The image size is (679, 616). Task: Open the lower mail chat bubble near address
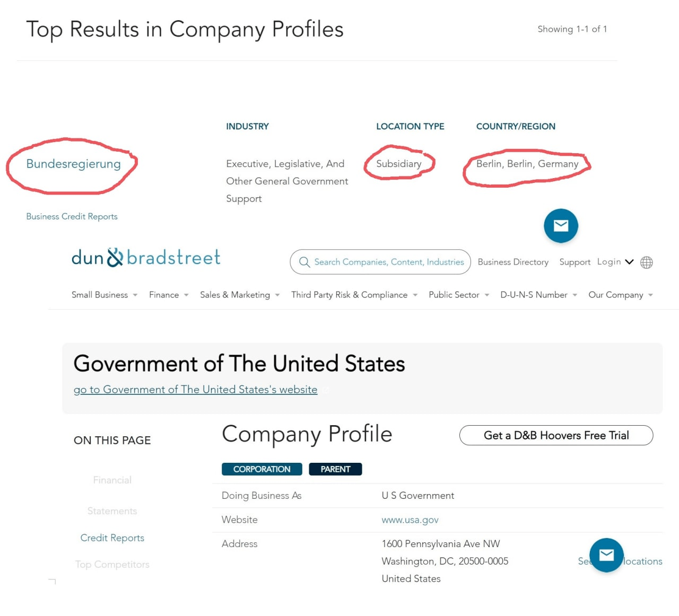(x=606, y=555)
